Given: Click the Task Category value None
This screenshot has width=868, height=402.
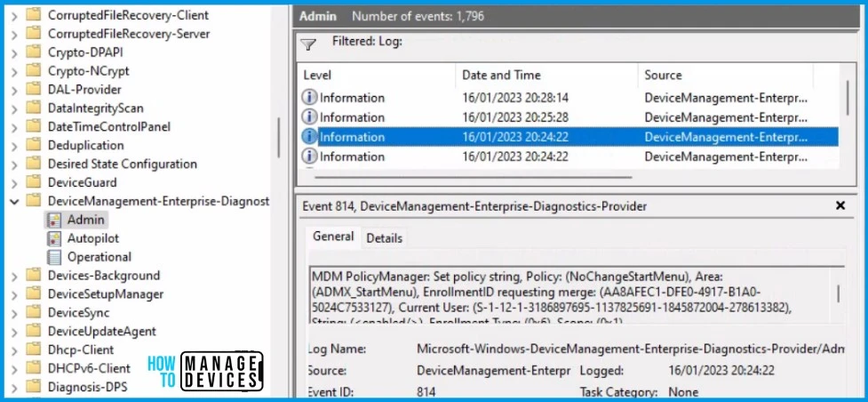Looking at the screenshot, I should pyautogui.click(x=682, y=392).
